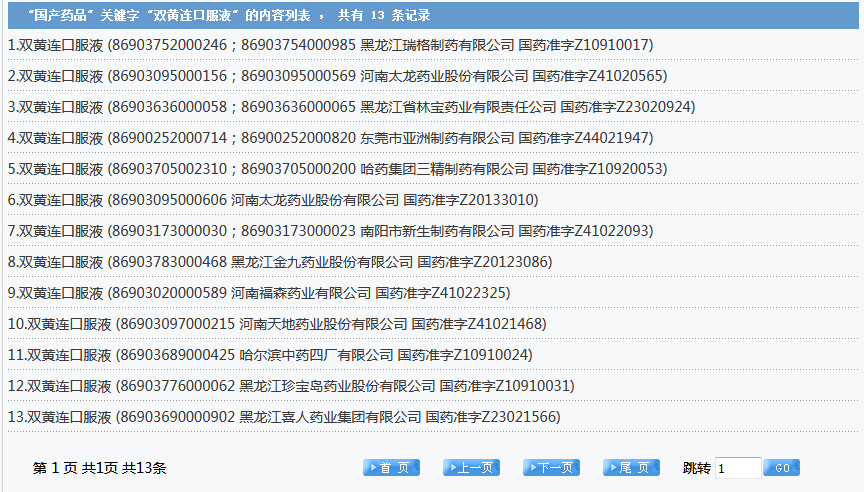864x492 pixels.
Task: Open record 10 from 河南天地药业股份有限公司
Action: tap(277, 323)
